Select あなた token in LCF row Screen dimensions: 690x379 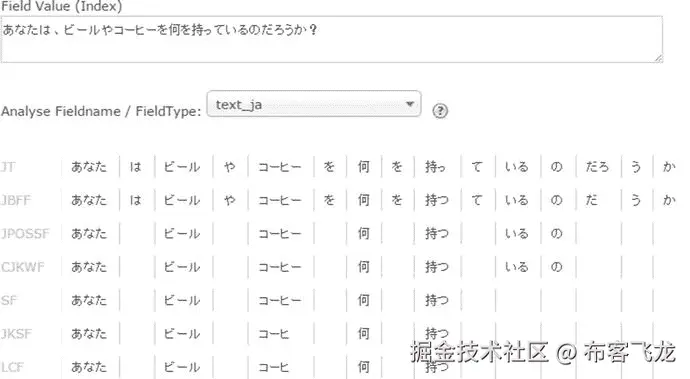89,367
